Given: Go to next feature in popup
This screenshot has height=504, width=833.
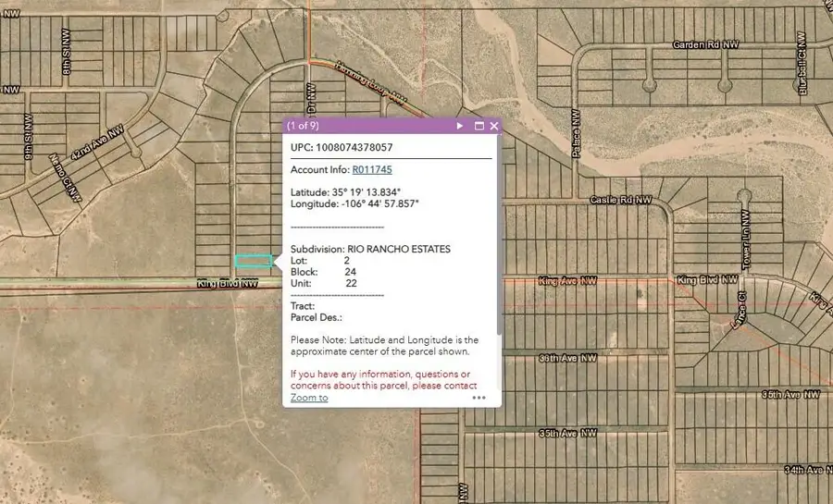Looking at the screenshot, I should 459,126.
